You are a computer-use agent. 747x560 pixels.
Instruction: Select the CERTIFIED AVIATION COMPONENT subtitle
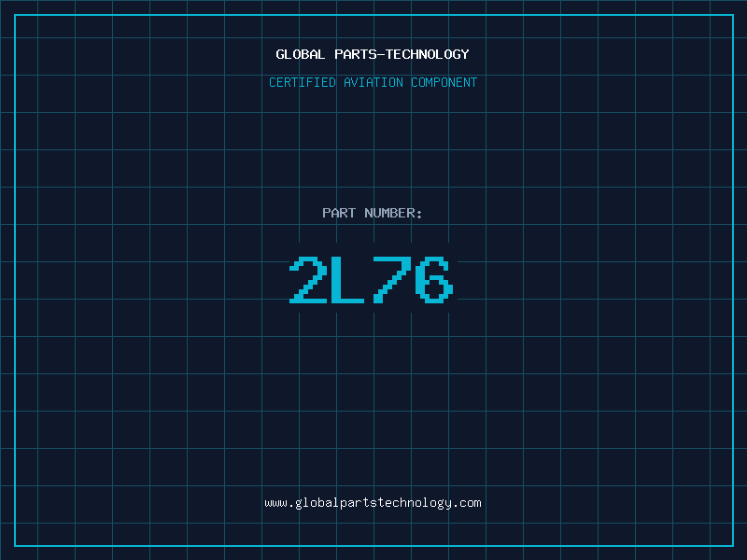coord(373,82)
